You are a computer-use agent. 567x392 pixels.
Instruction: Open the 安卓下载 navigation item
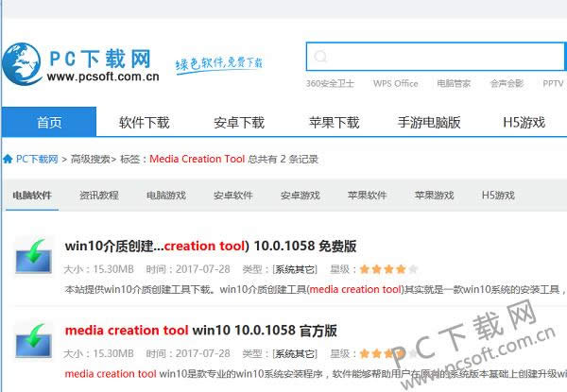click(x=239, y=123)
